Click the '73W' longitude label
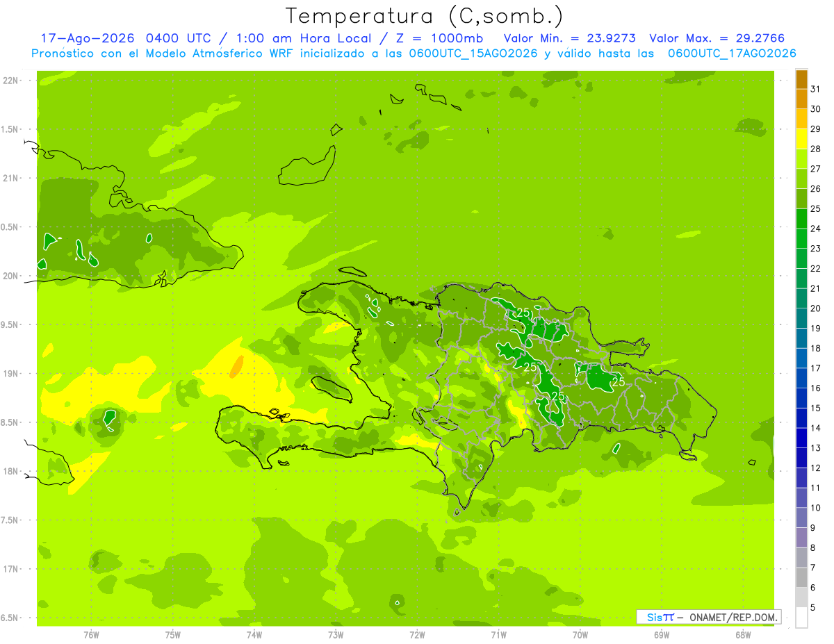Viewport: 834px width, 644px height. coord(336,635)
